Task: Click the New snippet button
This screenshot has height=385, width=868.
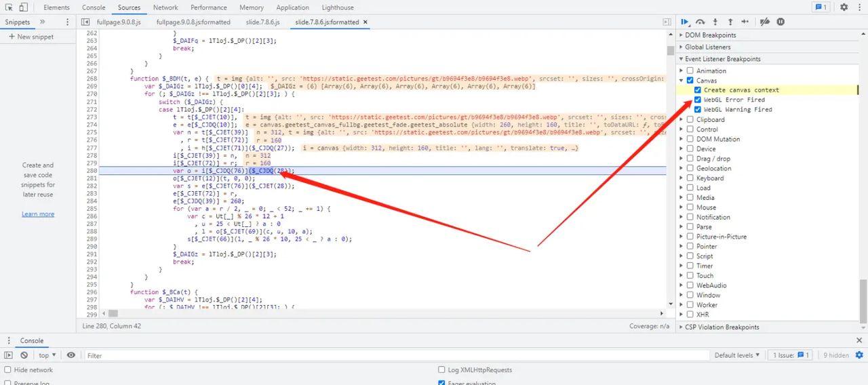Action: pos(31,37)
